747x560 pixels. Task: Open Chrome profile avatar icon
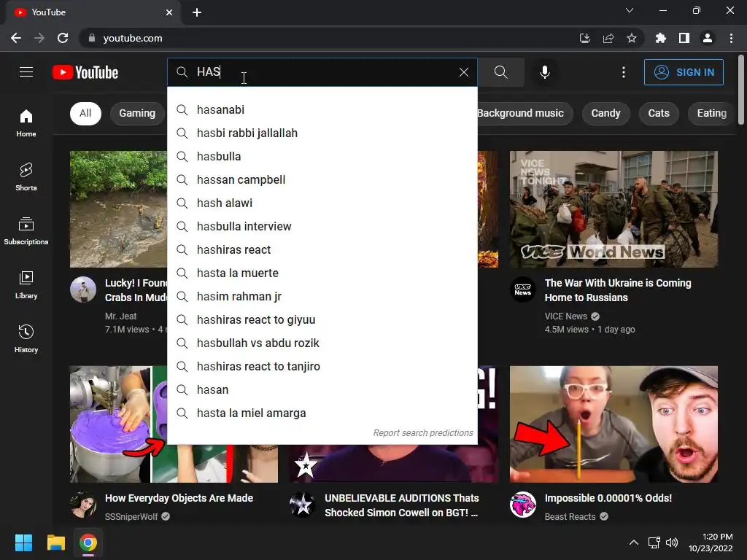pyautogui.click(x=708, y=38)
